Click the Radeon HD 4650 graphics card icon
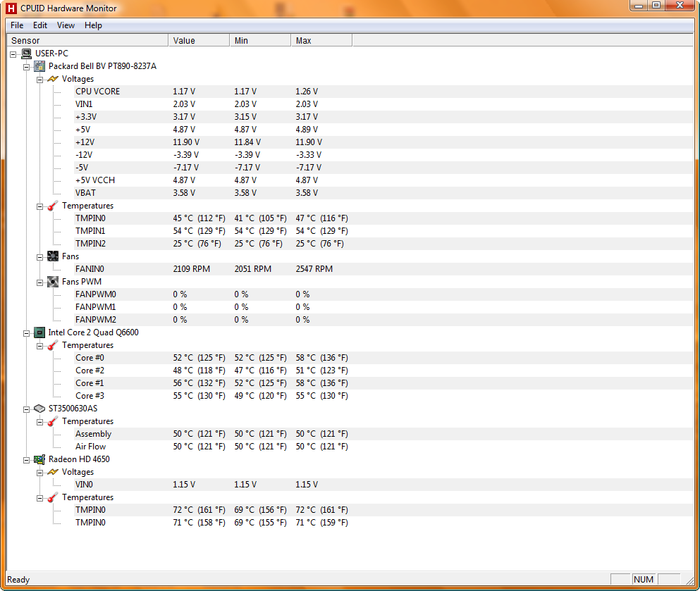Screen dimensions: 700x591 39,459
